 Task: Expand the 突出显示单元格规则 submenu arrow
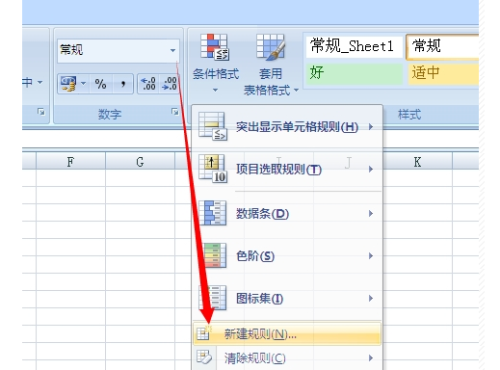pyautogui.click(x=371, y=127)
